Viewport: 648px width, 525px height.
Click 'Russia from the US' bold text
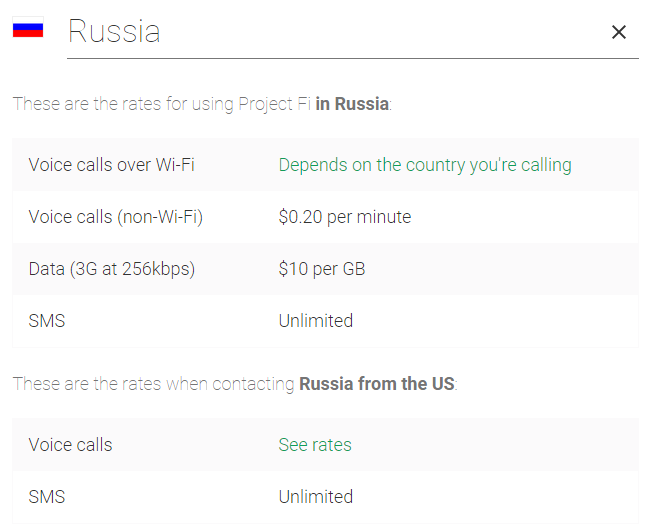[x=376, y=384]
